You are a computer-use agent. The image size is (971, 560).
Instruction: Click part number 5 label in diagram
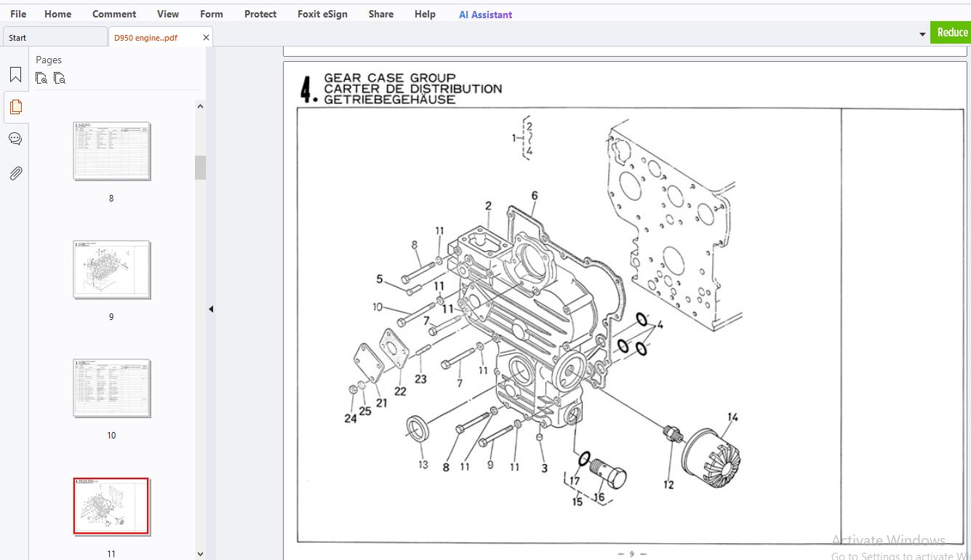tap(379, 279)
